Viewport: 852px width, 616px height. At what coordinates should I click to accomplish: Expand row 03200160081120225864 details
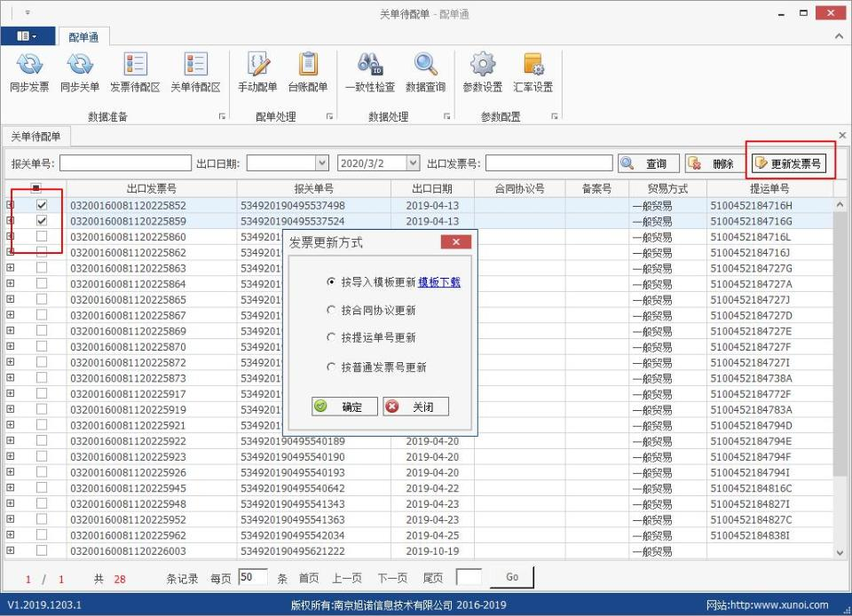tap(11, 283)
